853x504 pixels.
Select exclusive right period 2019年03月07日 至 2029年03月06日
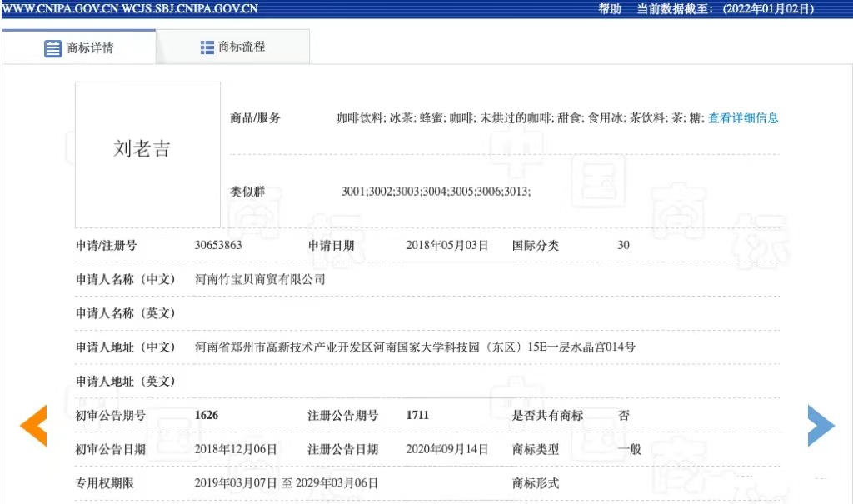(x=287, y=483)
